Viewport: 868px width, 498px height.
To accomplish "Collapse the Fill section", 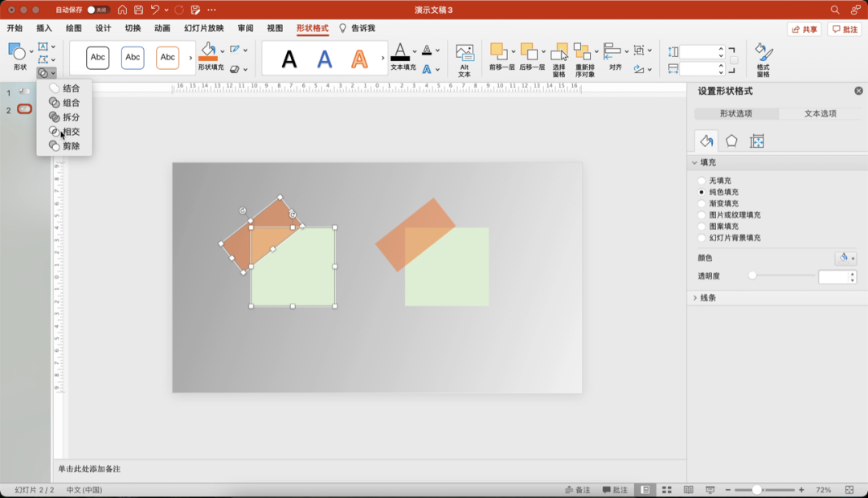I will pyautogui.click(x=694, y=163).
